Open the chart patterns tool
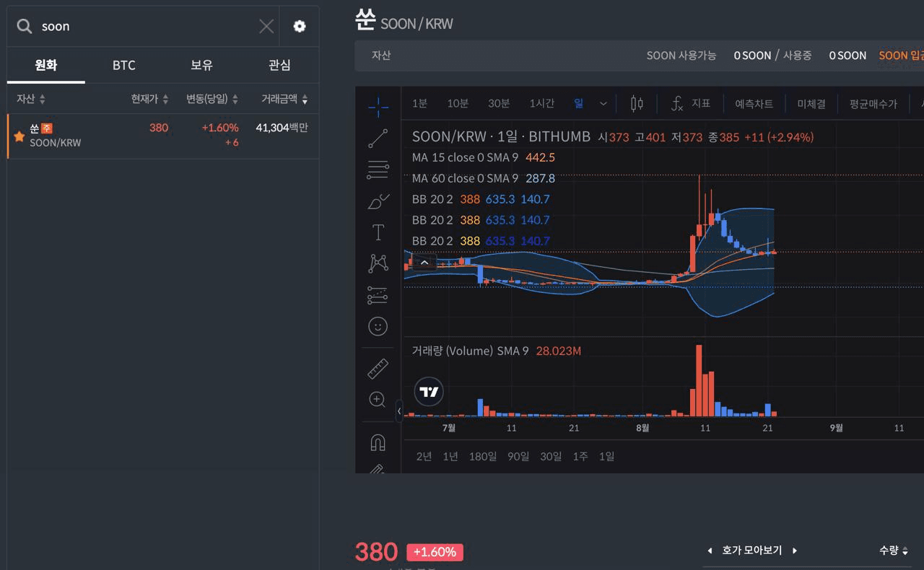 pyautogui.click(x=378, y=263)
